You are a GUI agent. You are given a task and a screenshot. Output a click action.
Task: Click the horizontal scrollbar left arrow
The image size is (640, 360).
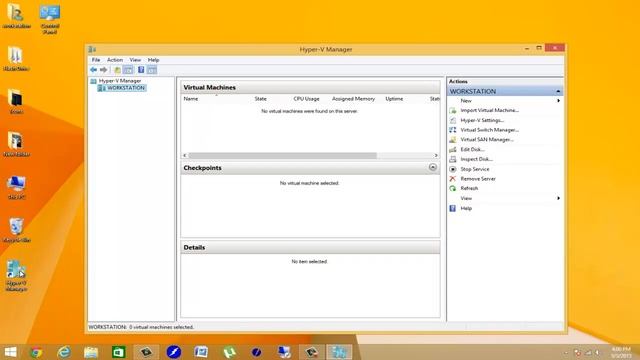[185, 156]
